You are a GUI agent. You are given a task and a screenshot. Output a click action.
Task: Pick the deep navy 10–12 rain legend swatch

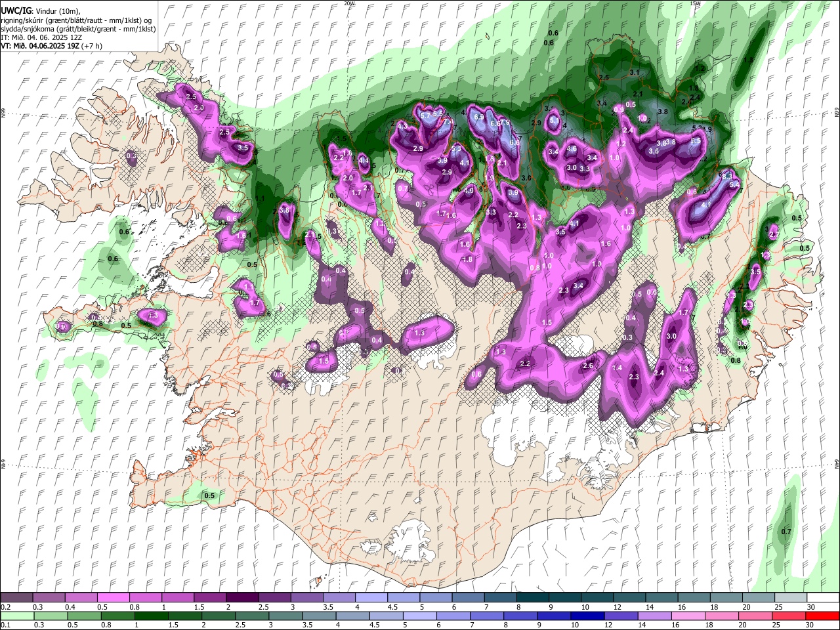587,616
